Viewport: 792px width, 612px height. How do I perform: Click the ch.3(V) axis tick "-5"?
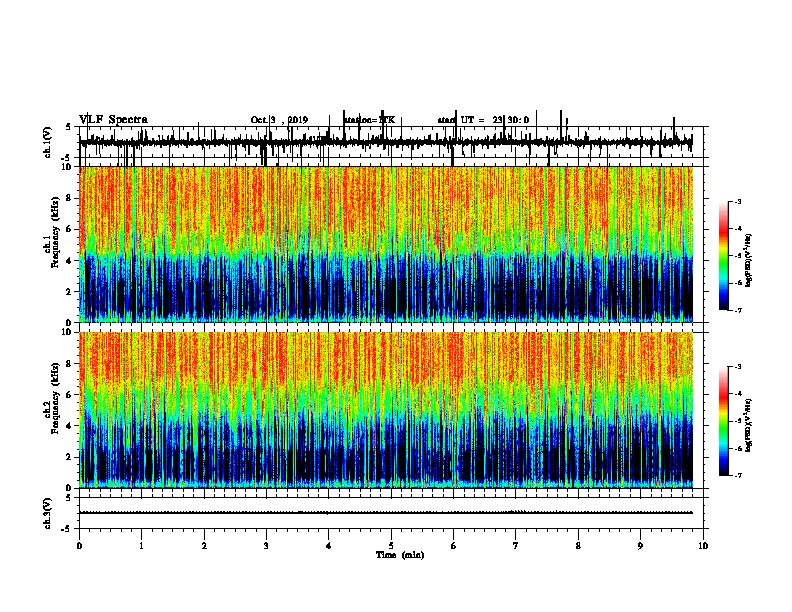(67, 529)
